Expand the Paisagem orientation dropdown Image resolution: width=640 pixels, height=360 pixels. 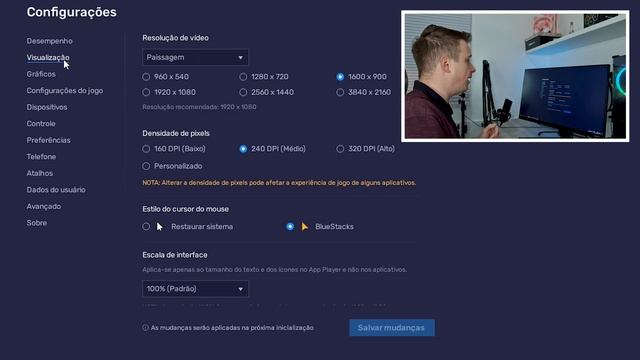click(195, 58)
